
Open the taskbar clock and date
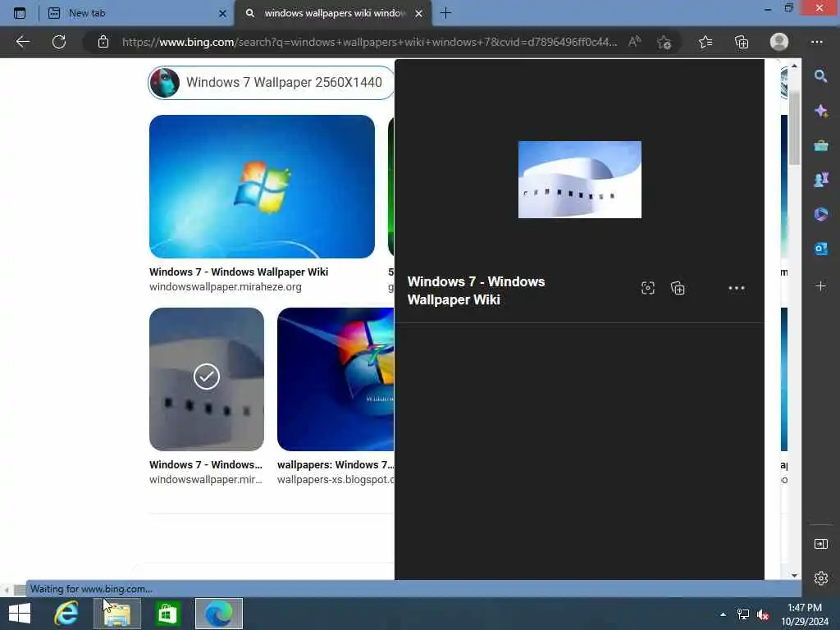tap(805, 614)
